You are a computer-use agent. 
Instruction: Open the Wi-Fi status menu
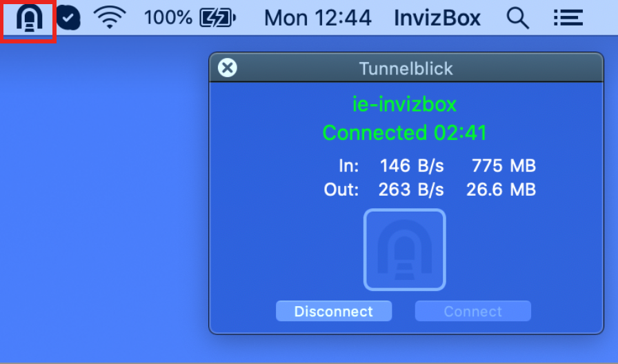point(110,18)
